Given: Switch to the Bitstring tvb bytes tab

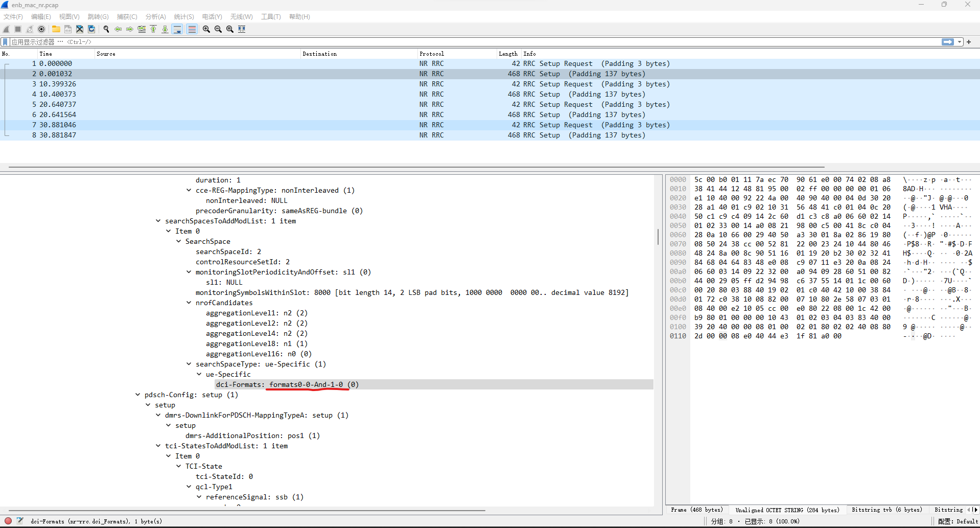Looking at the screenshot, I should tap(886, 510).
